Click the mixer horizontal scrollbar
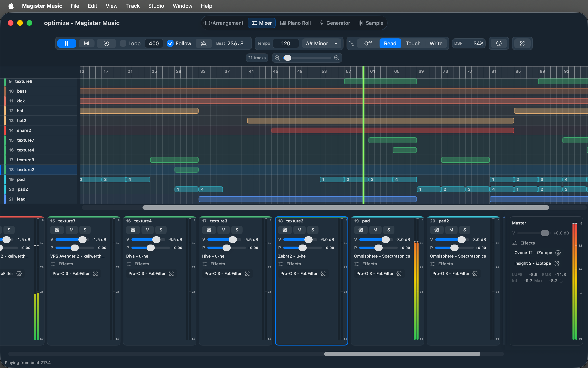Screen dimensions: 588x368 [402, 354]
